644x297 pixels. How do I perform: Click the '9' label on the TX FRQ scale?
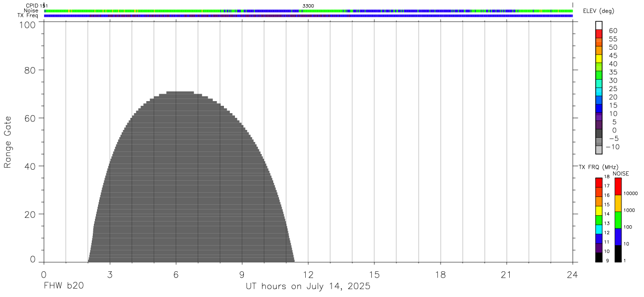[x=606, y=261]
